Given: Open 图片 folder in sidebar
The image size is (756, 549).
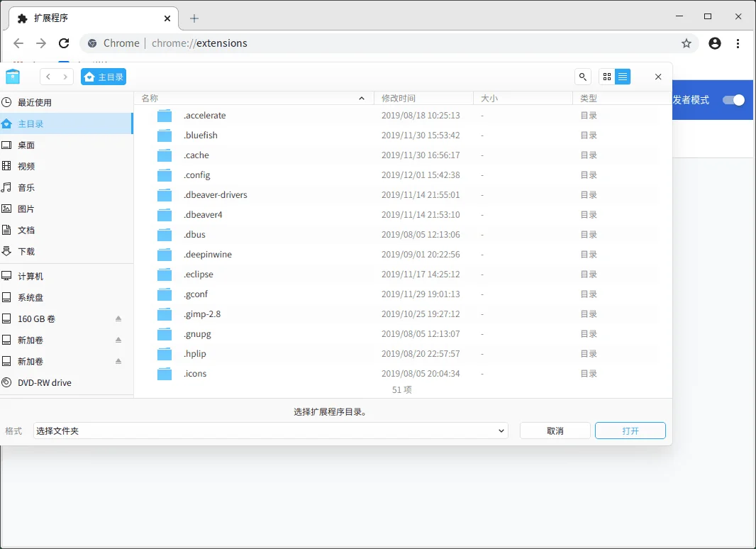Looking at the screenshot, I should (66, 209).
